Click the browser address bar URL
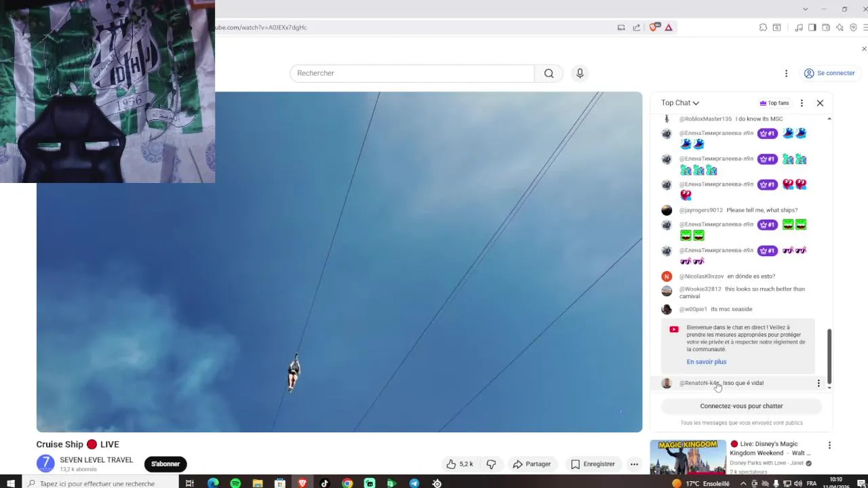Image resolution: width=868 pixels, height=488 pixels. (261, 27)
